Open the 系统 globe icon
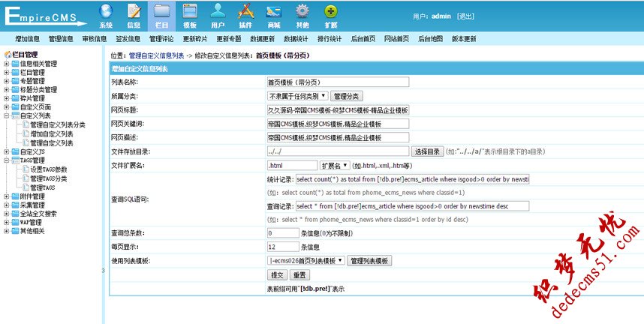The image size is (644, 324). point(106,11)
